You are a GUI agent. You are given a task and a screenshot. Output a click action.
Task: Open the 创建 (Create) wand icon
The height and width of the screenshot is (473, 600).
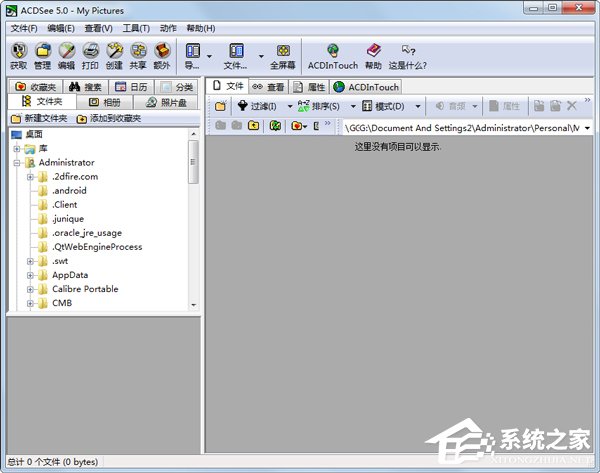click(x=114, y=56)
